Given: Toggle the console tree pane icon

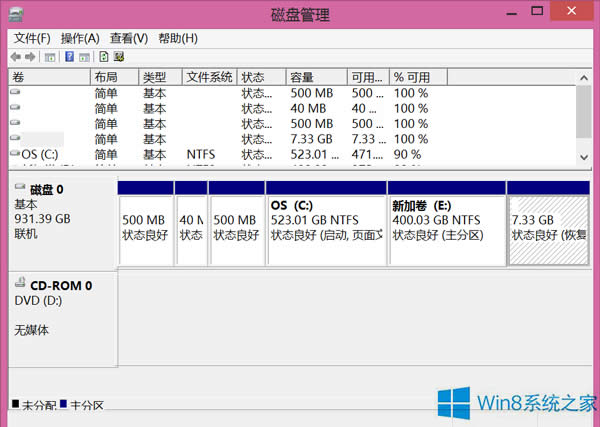Looking at the screenshot, I should click(x=50, y=57).
